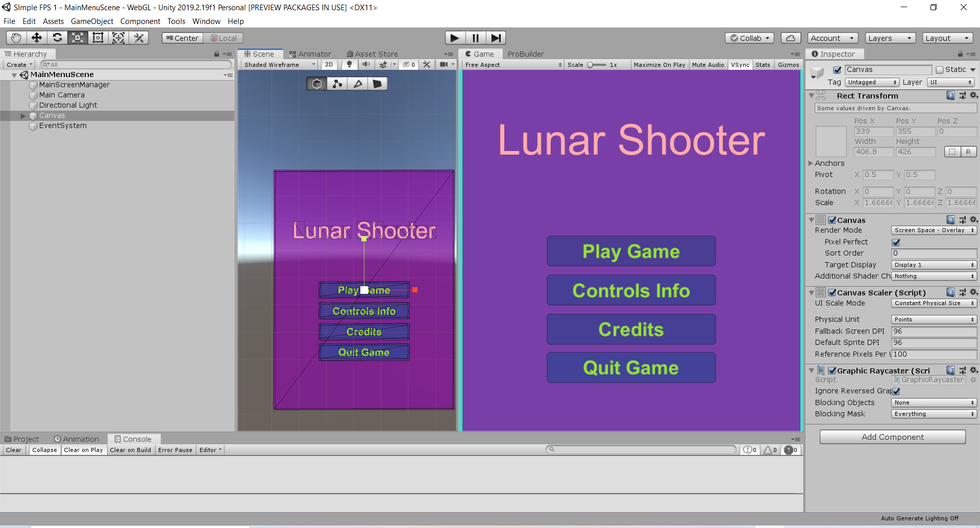
Task: Open the GameObject menu
Action: (92, 21)
